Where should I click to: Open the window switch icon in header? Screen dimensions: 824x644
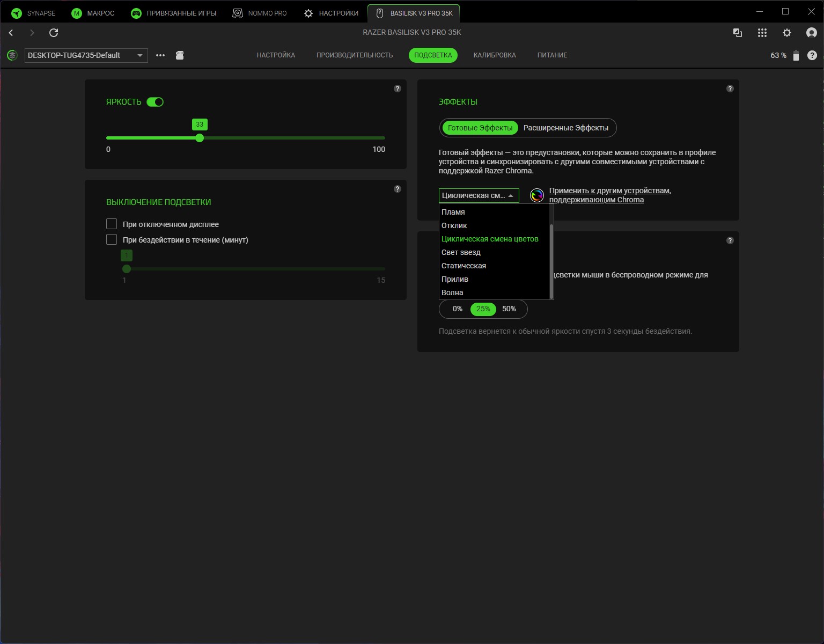point(738,33)
